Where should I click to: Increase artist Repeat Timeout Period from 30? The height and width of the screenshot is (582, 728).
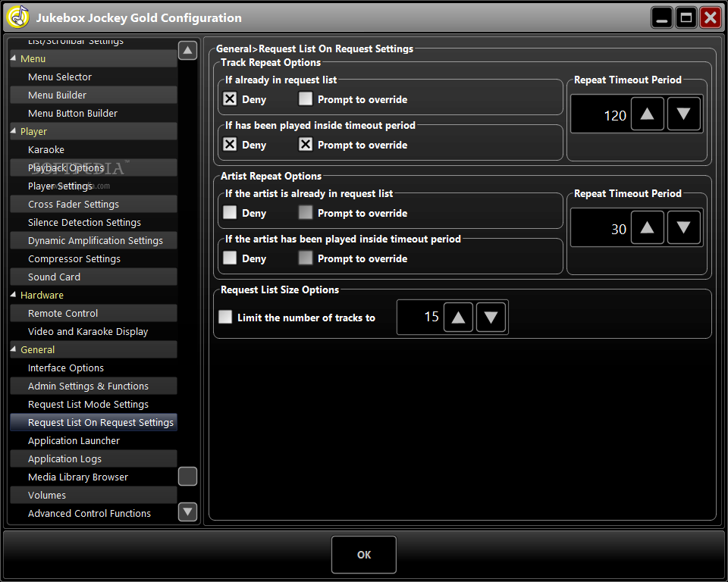click(x=647, y=227)
